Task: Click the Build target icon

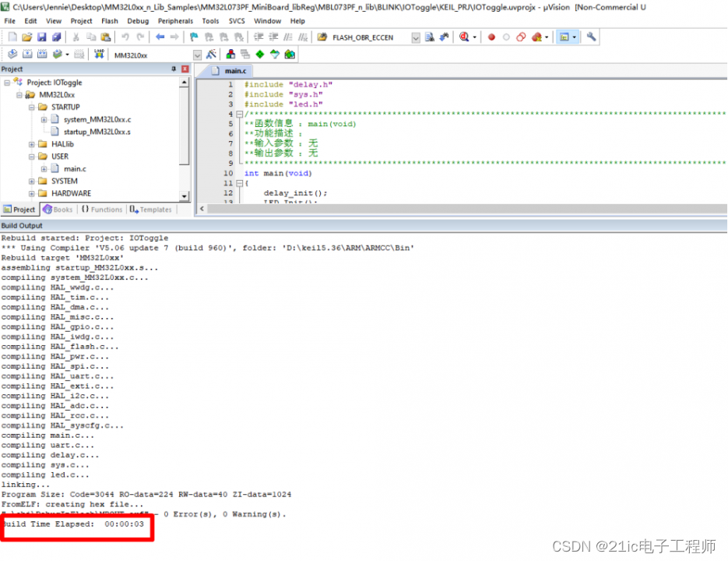Action: (26, 54)
